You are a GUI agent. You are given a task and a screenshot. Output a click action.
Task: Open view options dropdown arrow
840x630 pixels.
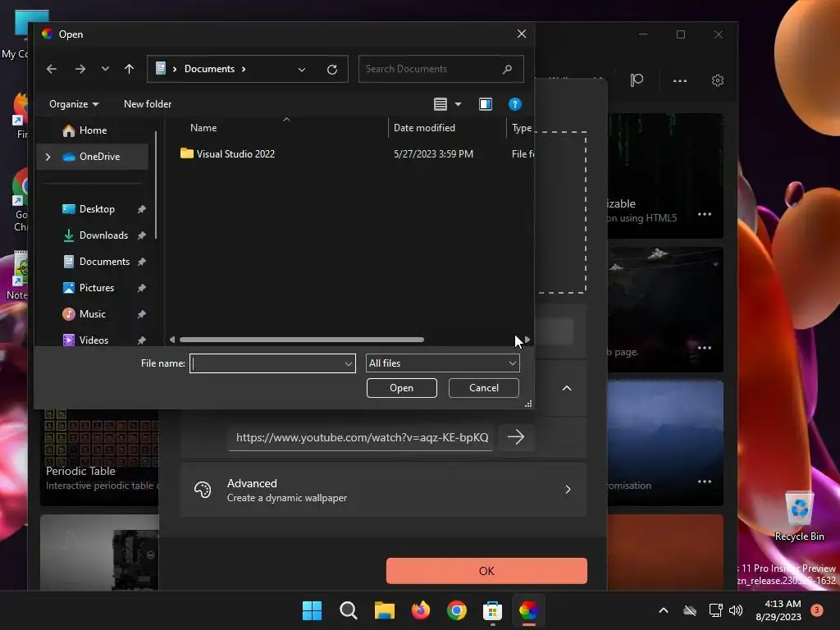coord(458,104)
